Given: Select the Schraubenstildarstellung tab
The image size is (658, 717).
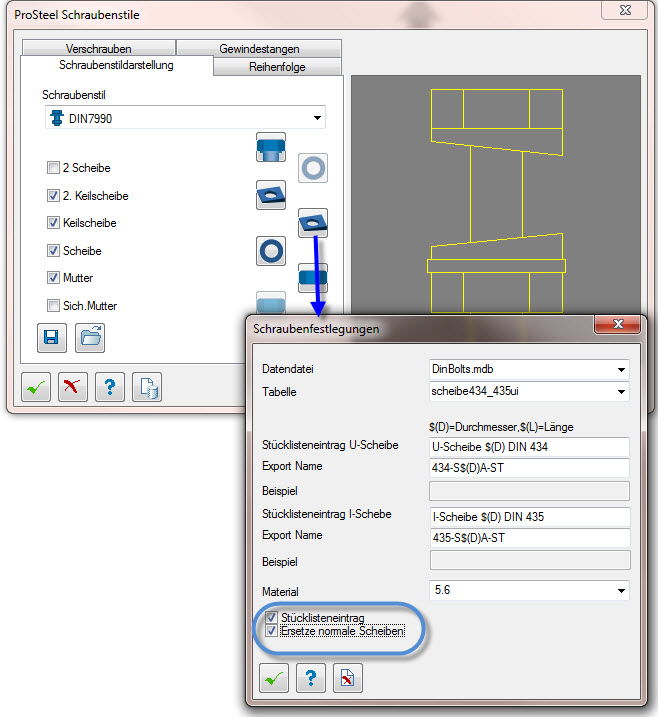Looking at the screenshot, I should click(116, 65).
